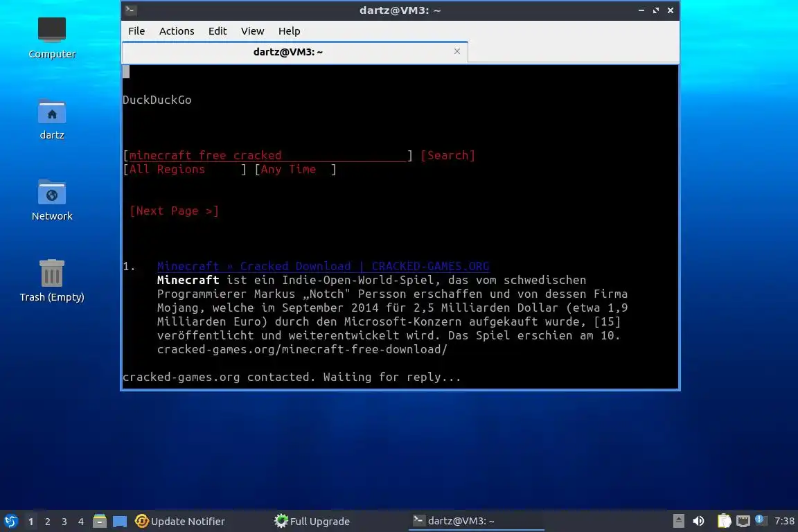Open the file manager icon in the taskbar

[100, 521]
